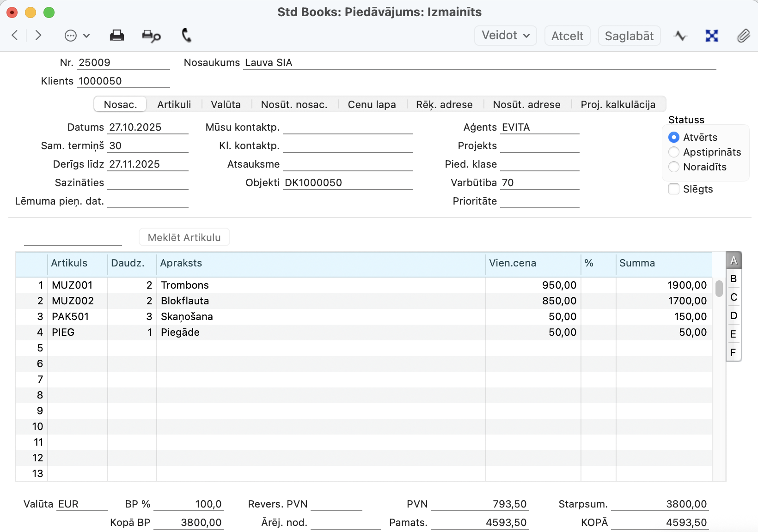Switch to row flip B
This screenshot has height=532, width=758.
[x=734, y=279]
